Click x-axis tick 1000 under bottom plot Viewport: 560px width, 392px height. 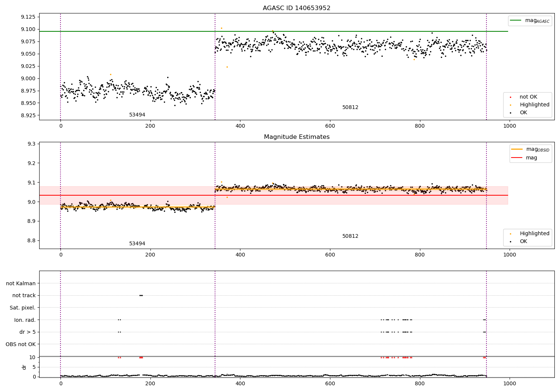click(510, 383)
